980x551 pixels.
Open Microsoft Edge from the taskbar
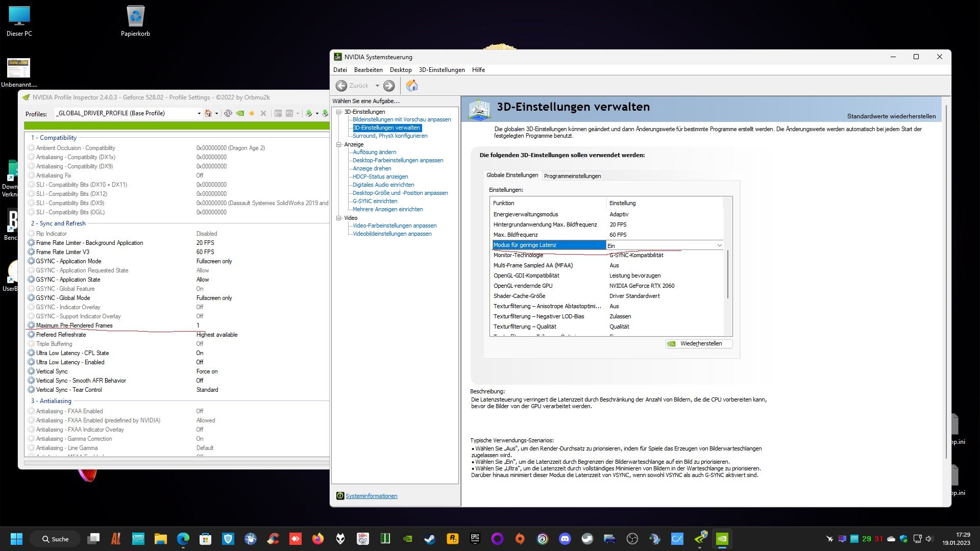click(x=183, y=539)
